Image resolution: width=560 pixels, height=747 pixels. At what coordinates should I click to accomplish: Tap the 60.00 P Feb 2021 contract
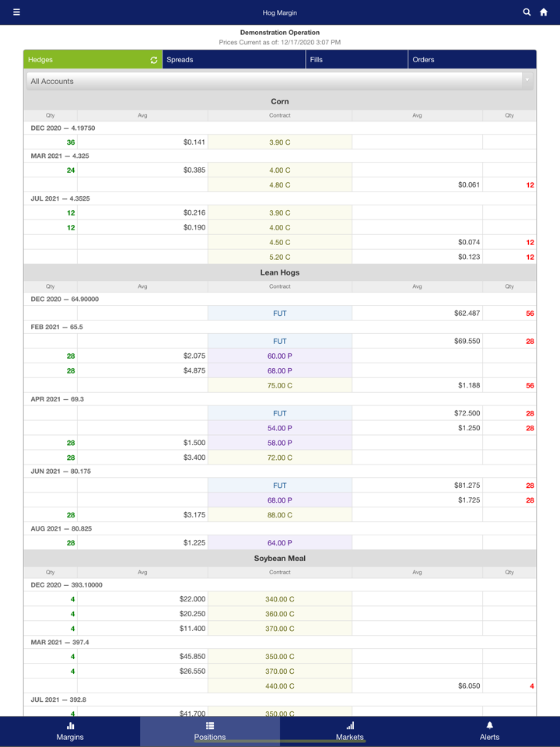click(x=280, y=356)
